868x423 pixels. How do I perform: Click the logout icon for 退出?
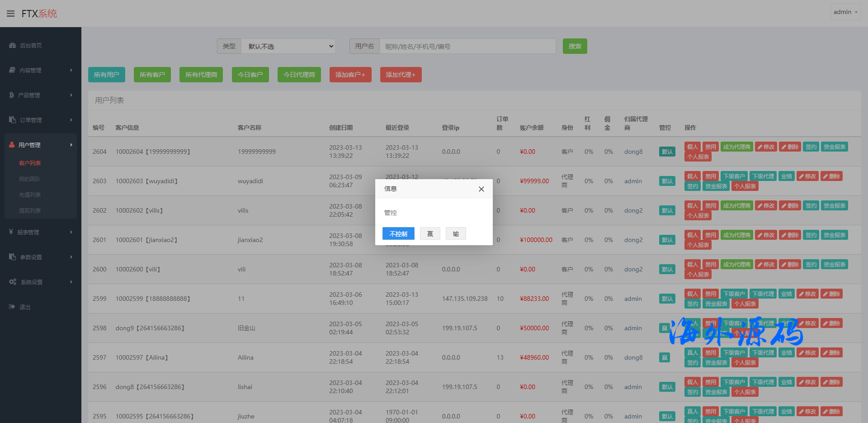12,307
